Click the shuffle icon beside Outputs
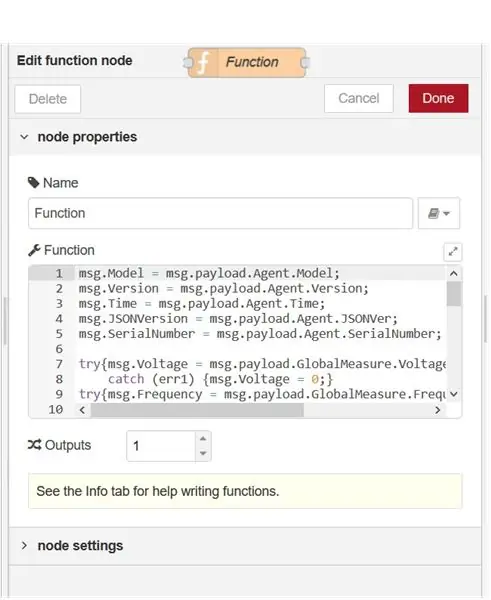The image size is (491, 600). (34, 445)
